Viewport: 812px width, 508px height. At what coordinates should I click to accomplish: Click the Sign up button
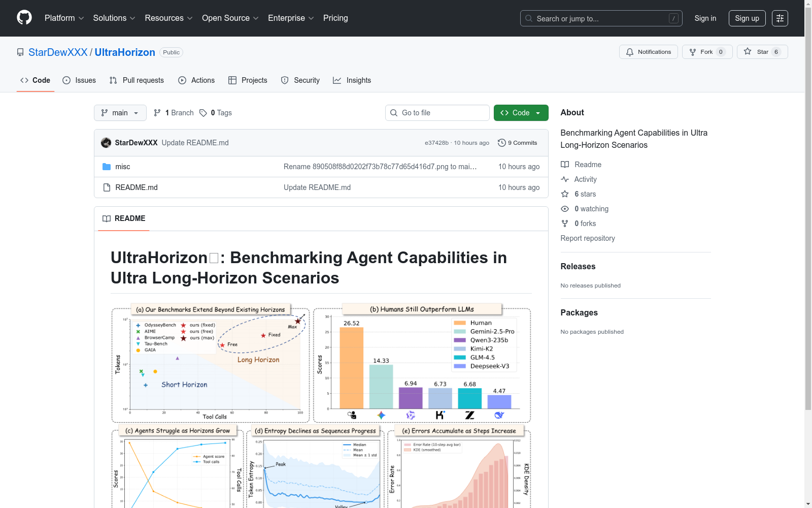(747, 18)
